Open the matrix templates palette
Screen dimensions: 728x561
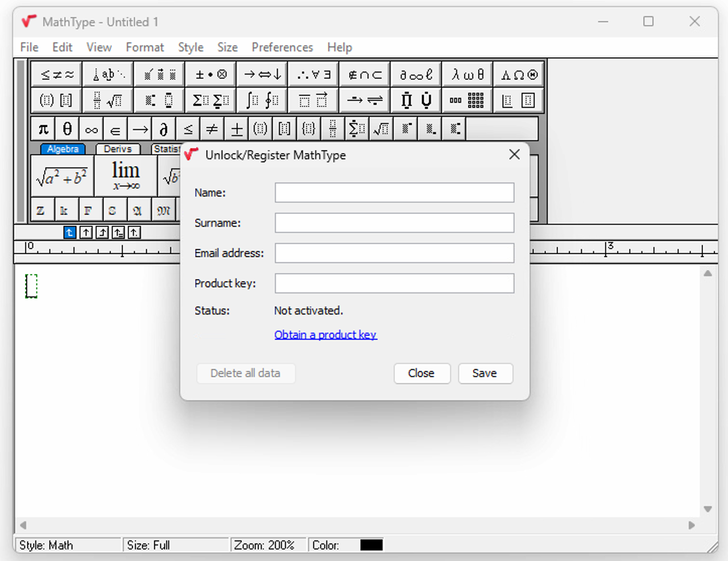pos(467,100)
